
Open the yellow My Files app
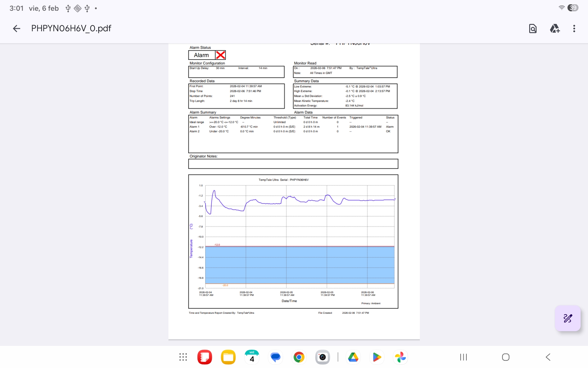[228, 357]
